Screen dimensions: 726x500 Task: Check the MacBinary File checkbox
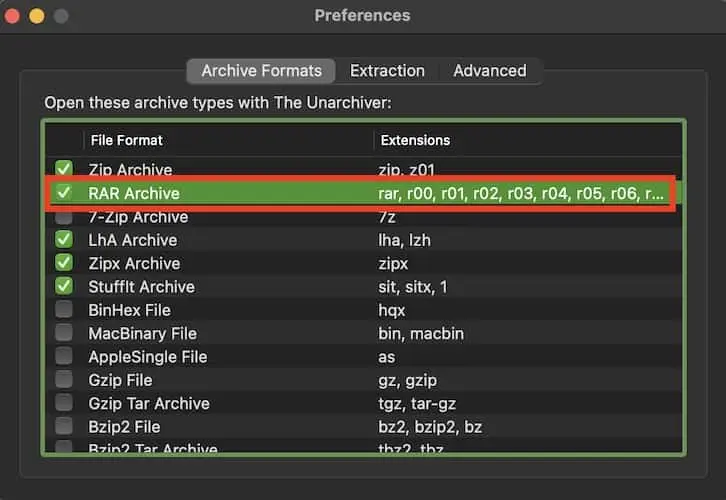tap(64, 332)
